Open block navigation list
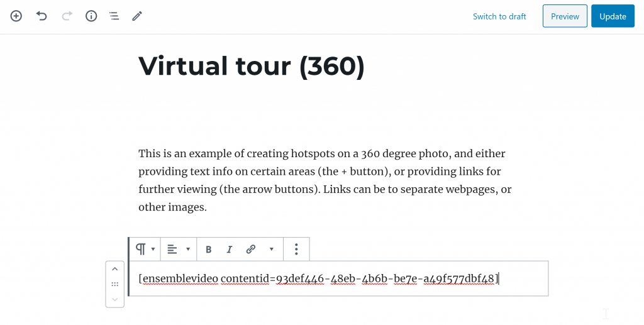 click(114, 16)
